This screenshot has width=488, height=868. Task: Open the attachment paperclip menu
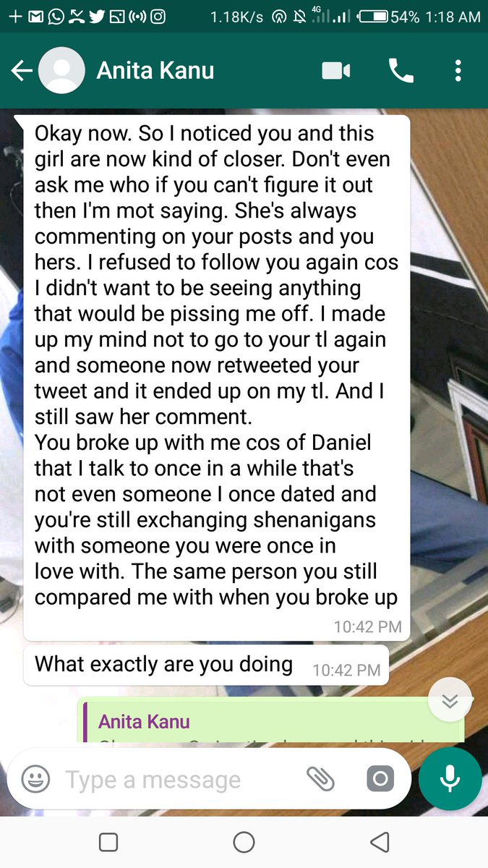320,779
